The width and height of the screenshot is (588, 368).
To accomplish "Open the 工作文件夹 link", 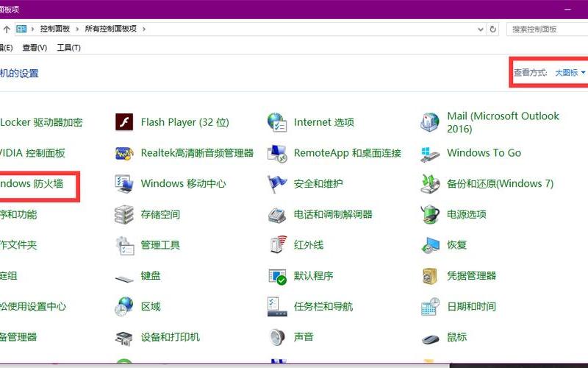I will [18, 245].
